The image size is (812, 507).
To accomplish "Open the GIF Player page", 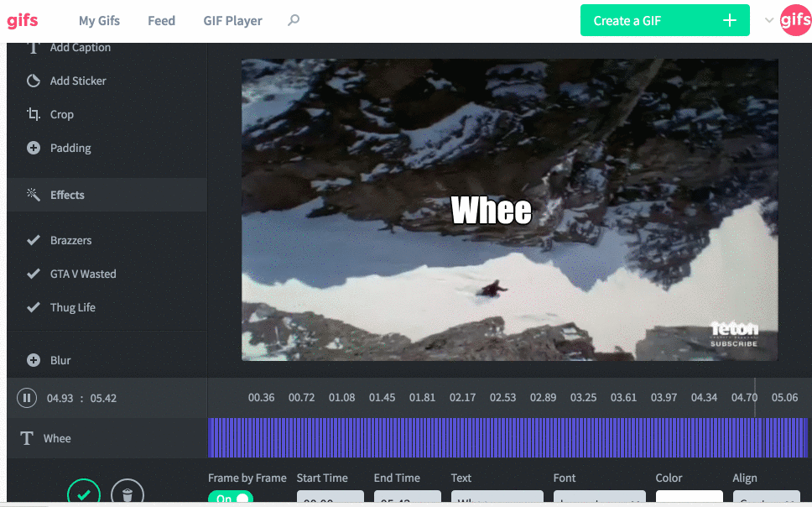I will click(x=232, y=21).
